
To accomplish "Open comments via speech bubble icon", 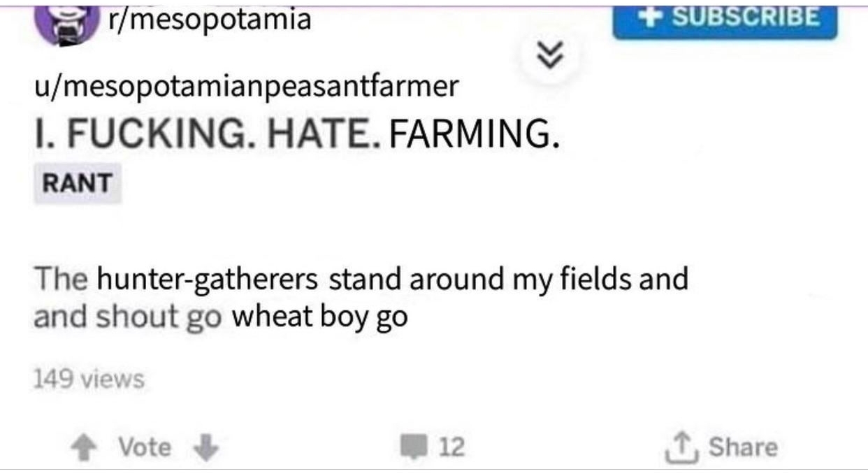I will (413, 447).
